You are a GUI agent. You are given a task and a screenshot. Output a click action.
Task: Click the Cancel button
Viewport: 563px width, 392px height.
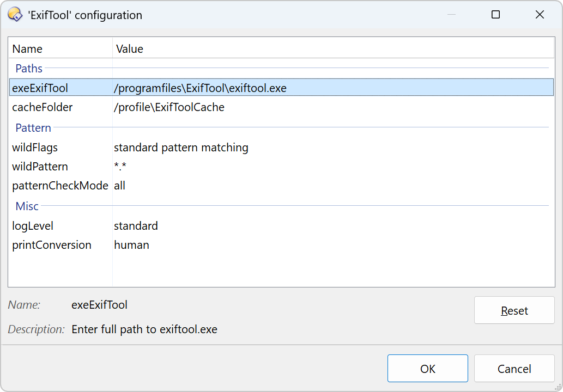[x=514, y=369]
